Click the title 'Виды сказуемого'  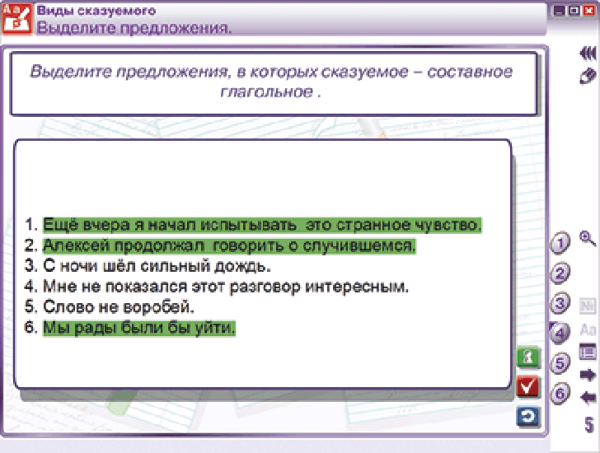click(96, 10)
